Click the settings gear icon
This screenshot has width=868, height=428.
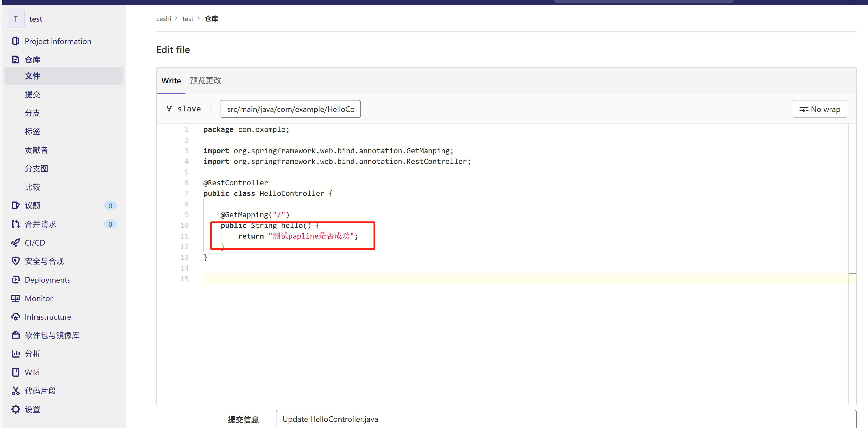15,409
